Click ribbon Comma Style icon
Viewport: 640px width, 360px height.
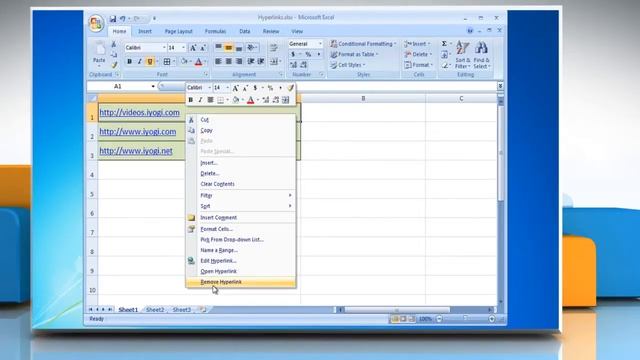[x=318, y=54]
